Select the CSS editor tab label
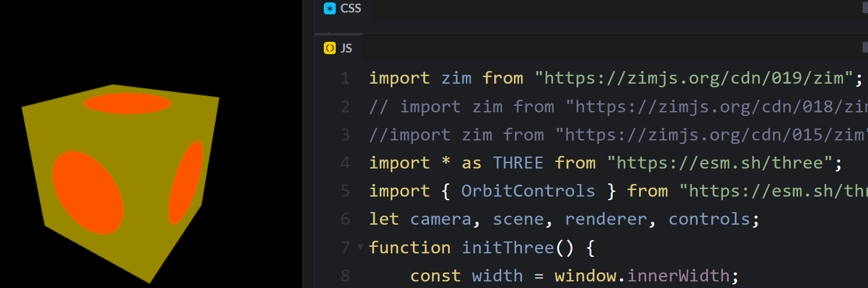Image resolution: width=868 pixels, height=288 pixels. pyautogui.click(x=351, y=8)
